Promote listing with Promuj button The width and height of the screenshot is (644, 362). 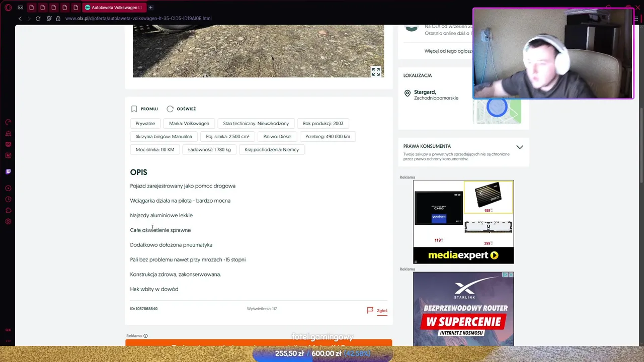click(144, 109)
